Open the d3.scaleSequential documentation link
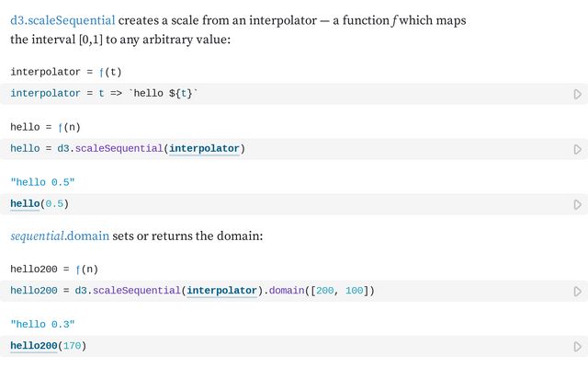The height and width of the screenshot is (368, 588). (x=62, y=19)
